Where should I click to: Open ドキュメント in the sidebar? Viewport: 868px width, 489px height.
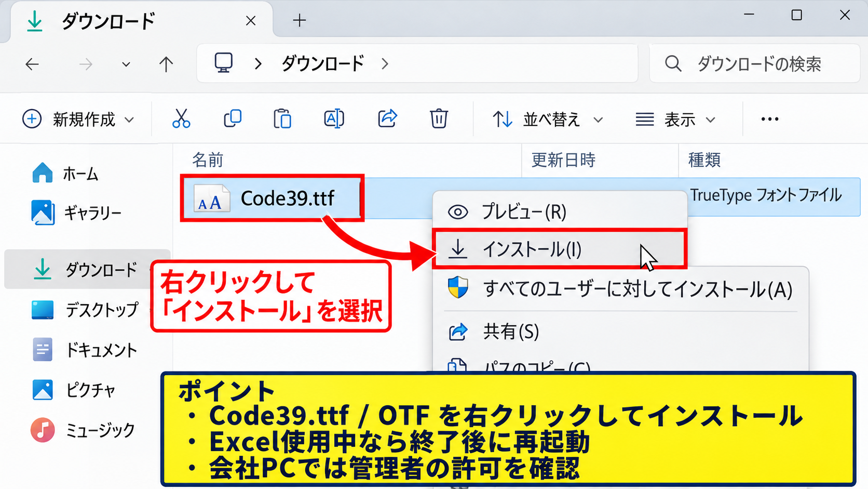(x=86, y=350)
